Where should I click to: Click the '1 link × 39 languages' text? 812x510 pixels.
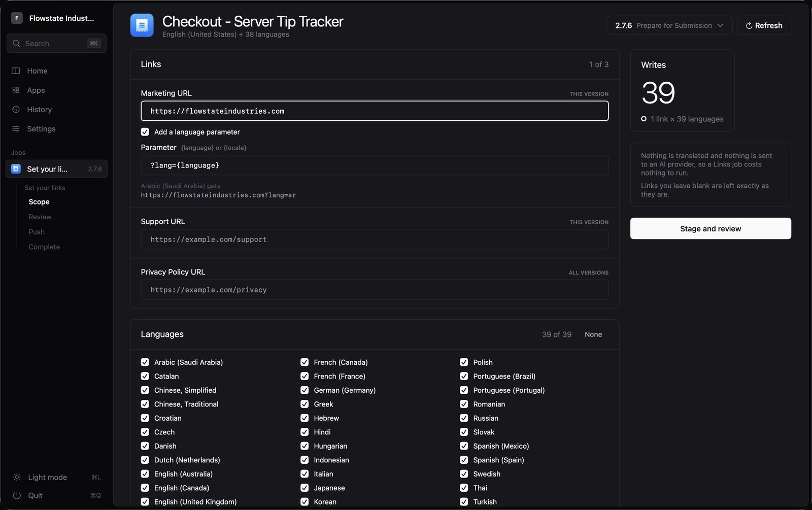(687, 119)
